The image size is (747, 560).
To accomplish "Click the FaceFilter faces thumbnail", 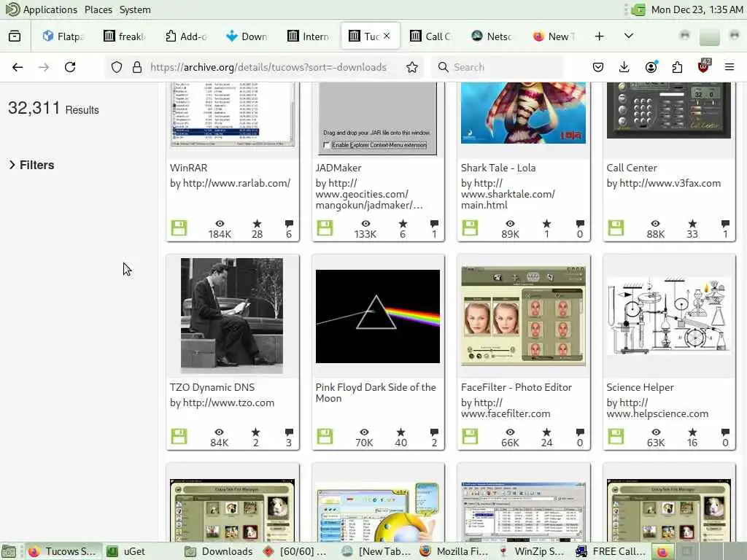I will click(x=524, y=316).
